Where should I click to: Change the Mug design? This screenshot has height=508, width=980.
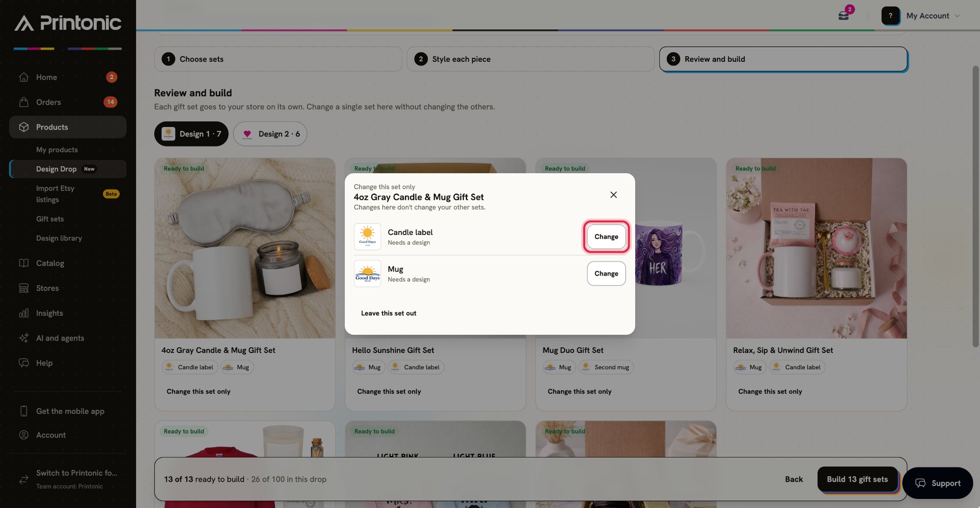click(606, 274)
